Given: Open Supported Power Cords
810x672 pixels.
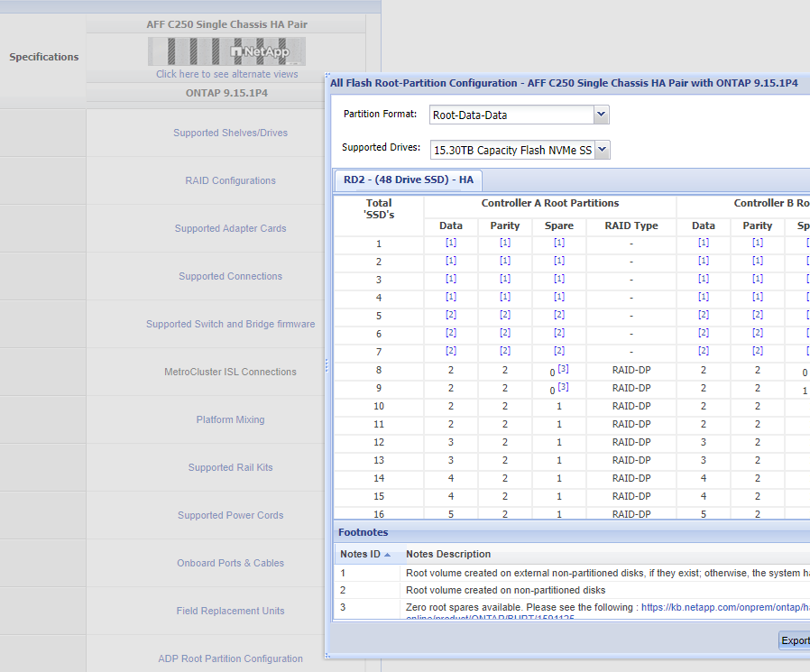Looking at the screenshot, I should (x=230, y=515).
